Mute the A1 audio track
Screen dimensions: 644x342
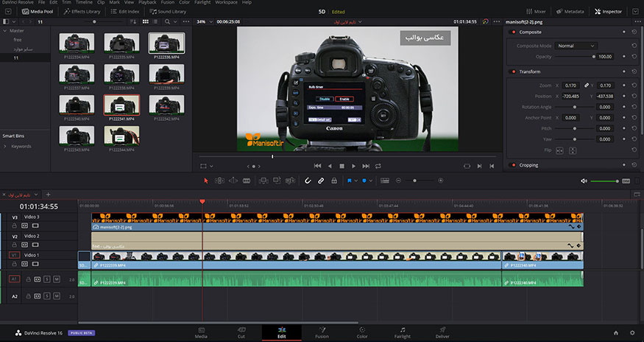pyautogui.click(x=57, y=279)
